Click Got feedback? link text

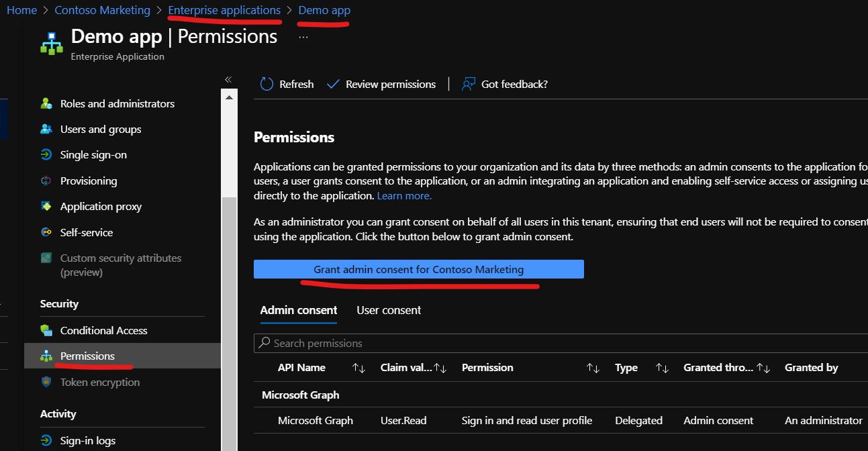click(x=514, y=84)
